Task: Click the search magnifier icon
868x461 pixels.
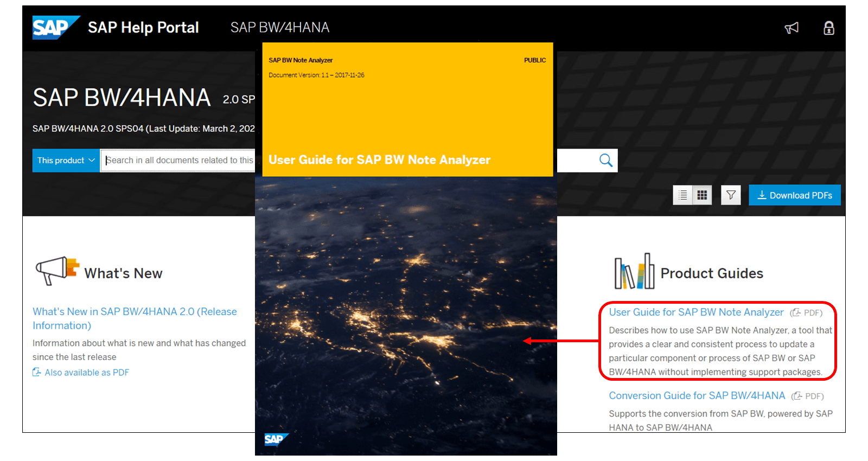Action: tap(605, 160)
